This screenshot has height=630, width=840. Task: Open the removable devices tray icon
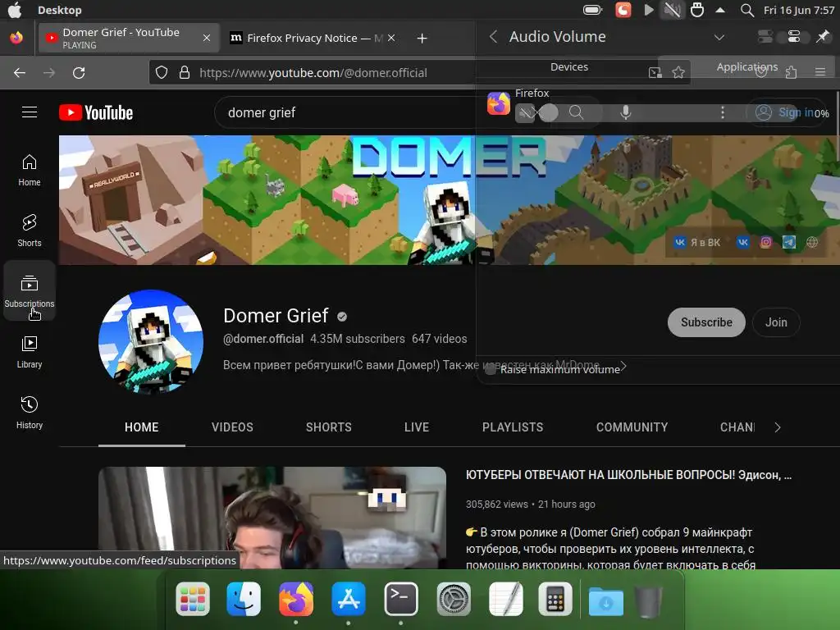coord(697,10)
